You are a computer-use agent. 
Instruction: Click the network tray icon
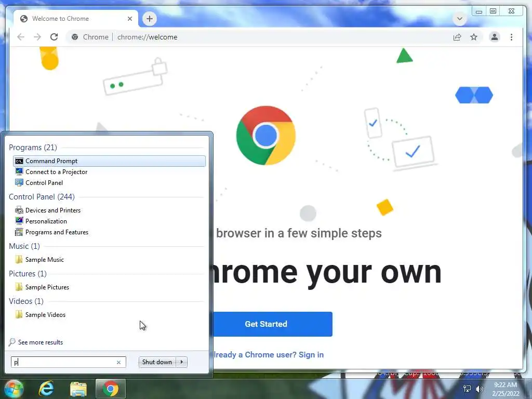coord(467,389)
